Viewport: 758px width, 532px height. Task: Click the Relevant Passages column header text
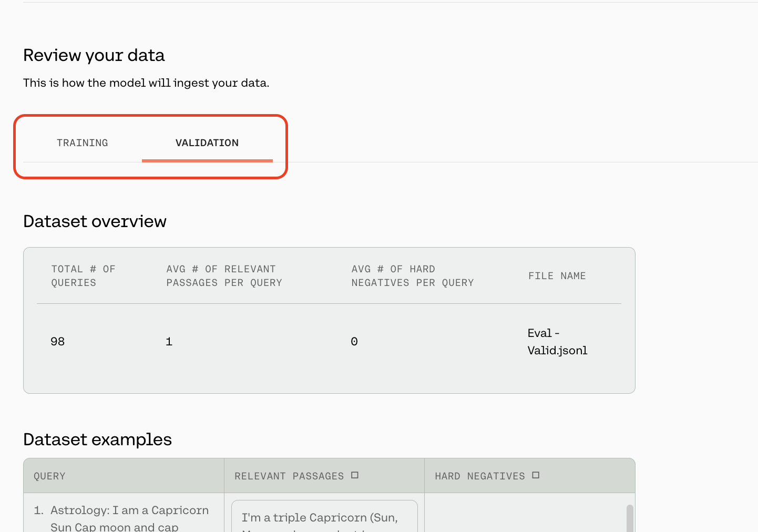(x=289, y=476)
